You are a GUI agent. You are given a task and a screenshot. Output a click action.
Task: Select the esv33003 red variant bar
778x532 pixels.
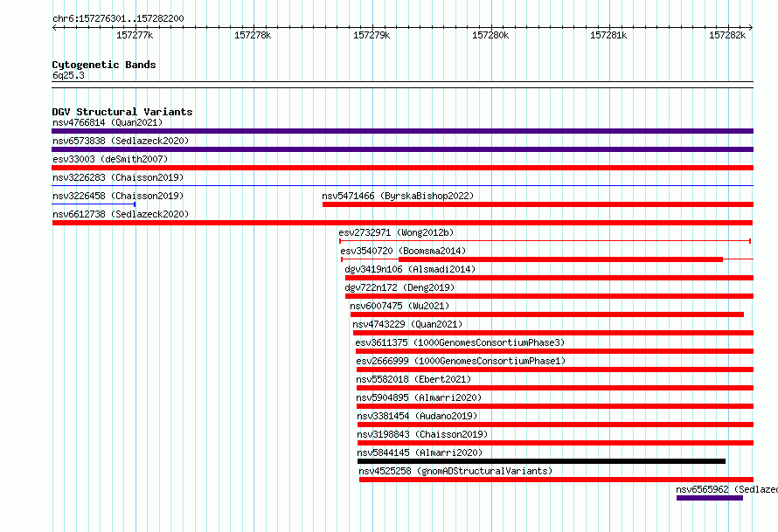(402, 168)
